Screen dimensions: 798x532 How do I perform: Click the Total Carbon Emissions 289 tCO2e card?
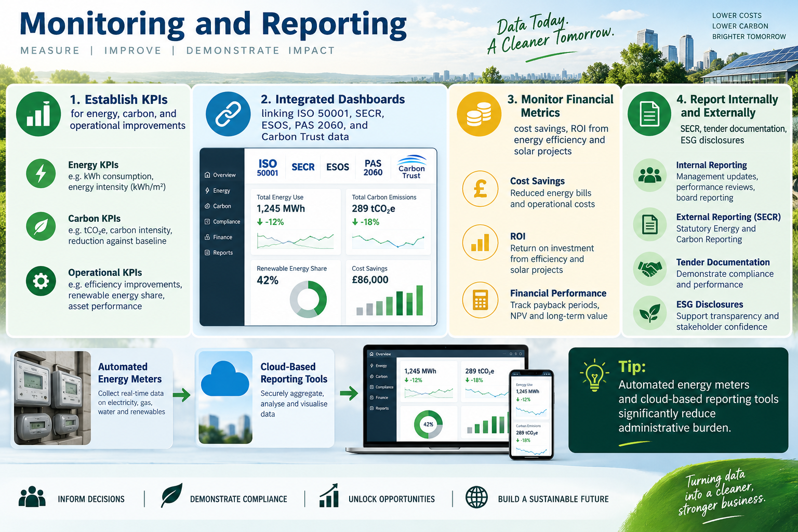(x=389, y=221)
